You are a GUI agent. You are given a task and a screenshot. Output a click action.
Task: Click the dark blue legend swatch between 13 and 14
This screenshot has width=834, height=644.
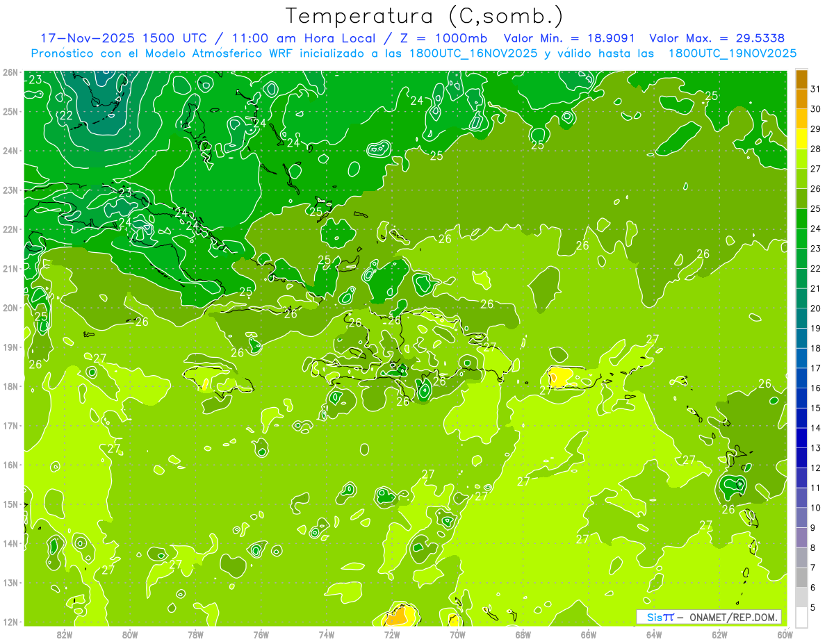pos(801,438)
